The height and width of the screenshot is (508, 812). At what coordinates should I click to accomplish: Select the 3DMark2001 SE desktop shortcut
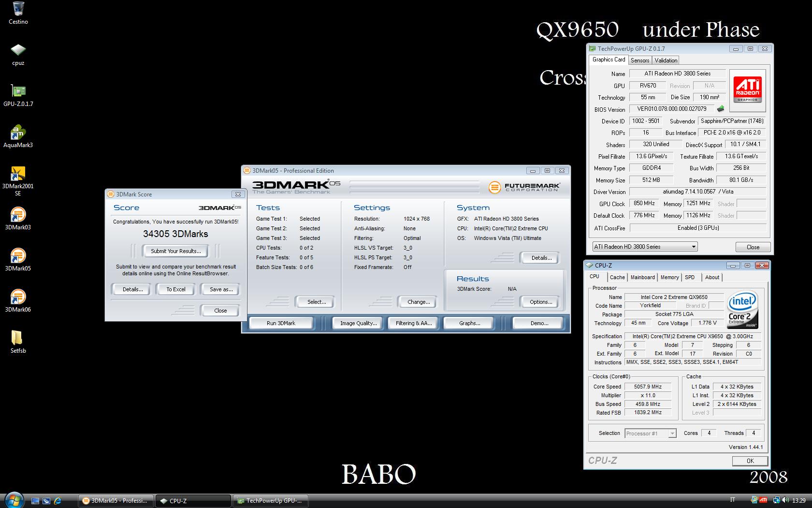click(18, 181)
